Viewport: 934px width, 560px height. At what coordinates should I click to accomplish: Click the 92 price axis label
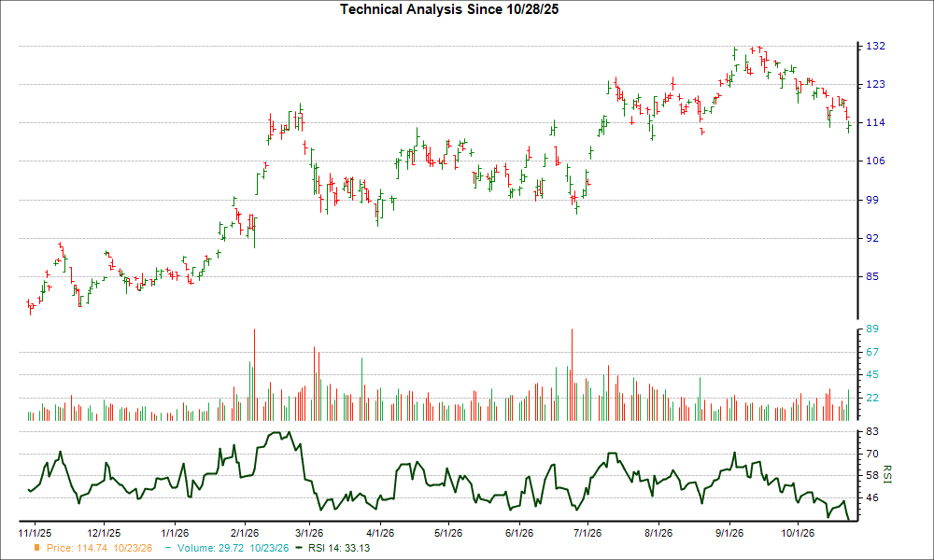(x=872, y=238)
